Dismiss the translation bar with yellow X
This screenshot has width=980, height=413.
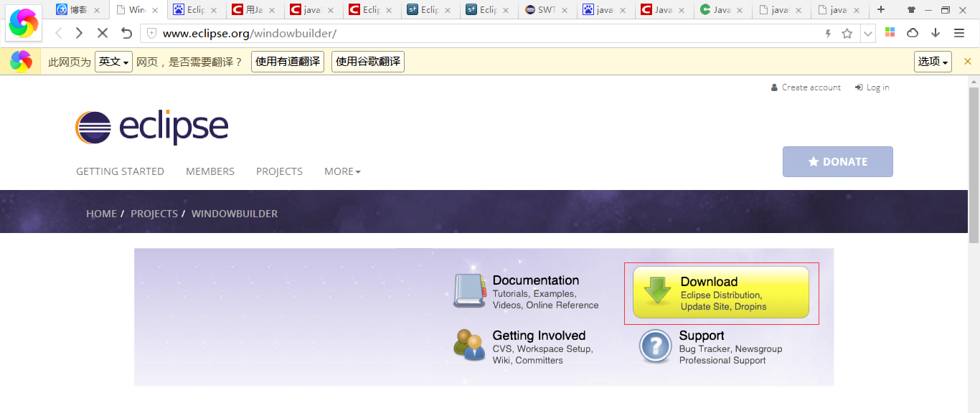pyautogui.click(x=967, y=62)
